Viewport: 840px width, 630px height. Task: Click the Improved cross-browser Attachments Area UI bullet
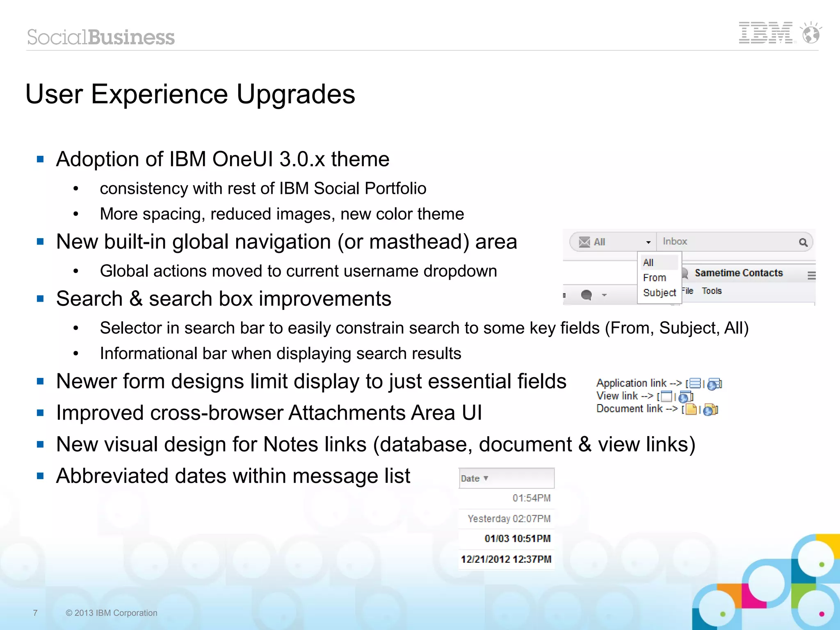pyautogui.click(x=269, y=413)
